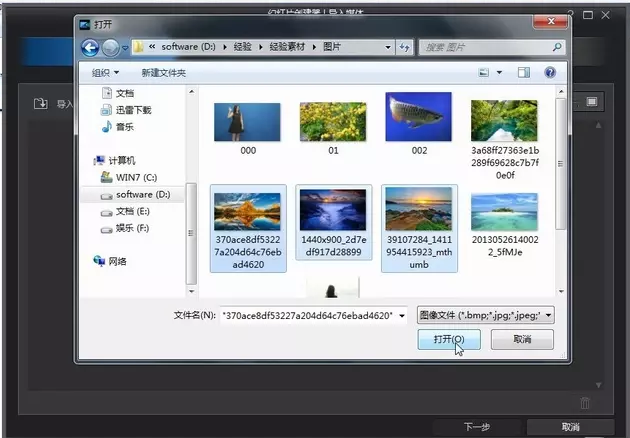Open 娱乐 (F:) drive
The height and width of the screenshot is (438, 630).
[x=125, y=228]
